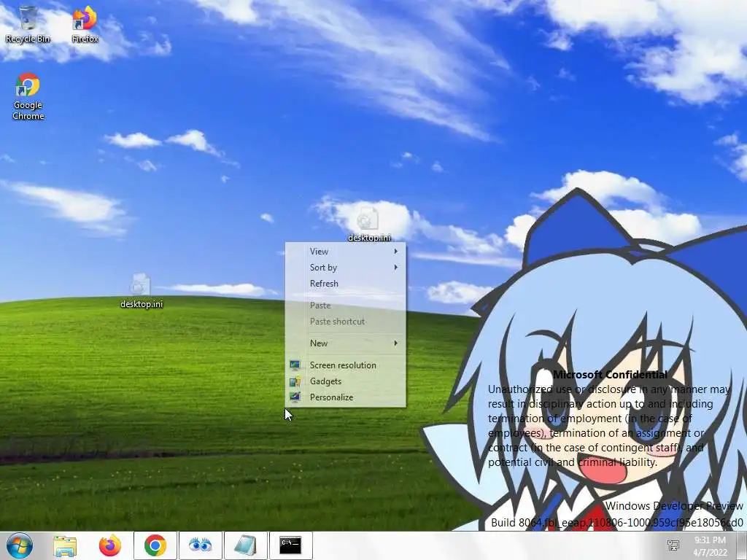
Task: Click the arrow next to View
Action: pos(395,252)
